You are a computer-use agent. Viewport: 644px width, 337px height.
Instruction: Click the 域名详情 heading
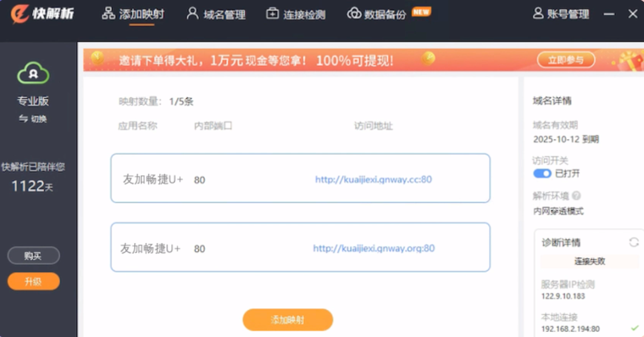coord(552,101)
